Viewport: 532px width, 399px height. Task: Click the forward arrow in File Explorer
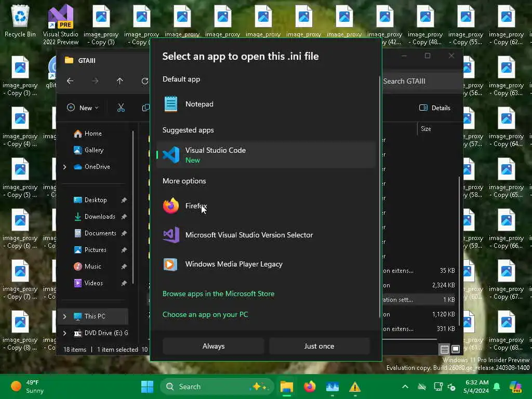(x=95, y=81)
